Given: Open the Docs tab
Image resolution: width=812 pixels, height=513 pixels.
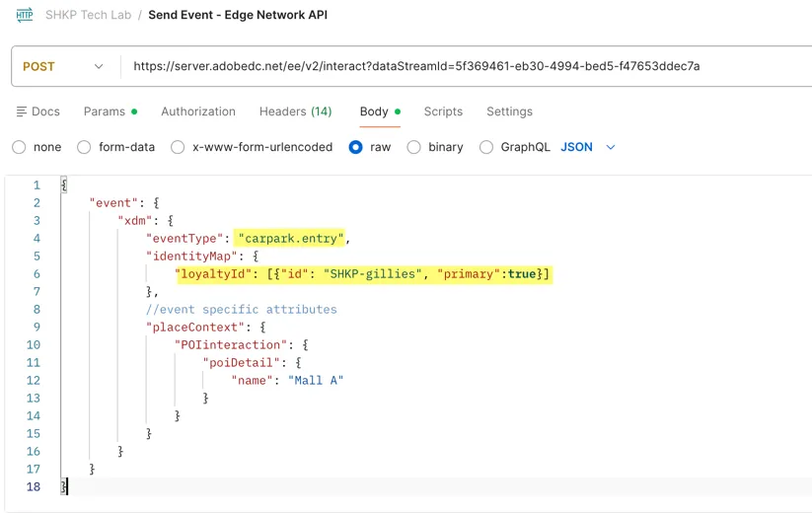Looking at the screenshot, I should coord(38,111).
